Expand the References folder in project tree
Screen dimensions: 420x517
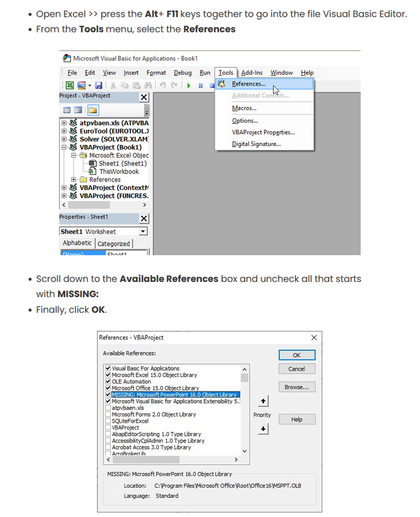[x=74, y=180]
